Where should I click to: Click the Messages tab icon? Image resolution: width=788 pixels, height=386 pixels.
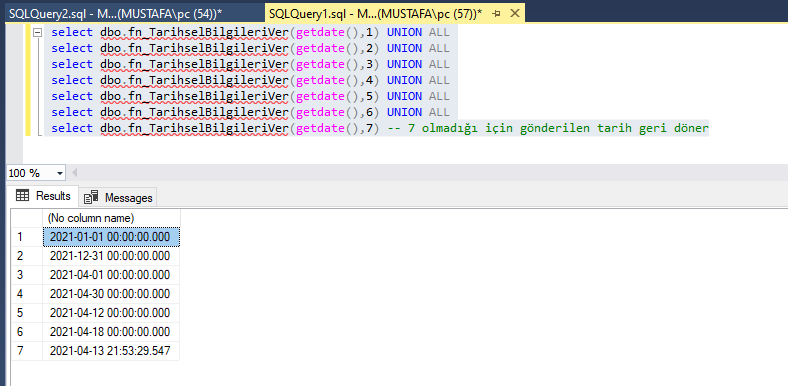point(91,198)
